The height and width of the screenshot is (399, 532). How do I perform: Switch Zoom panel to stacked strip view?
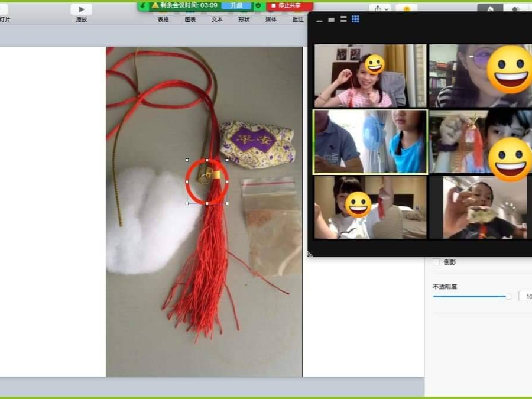[343, 20]
